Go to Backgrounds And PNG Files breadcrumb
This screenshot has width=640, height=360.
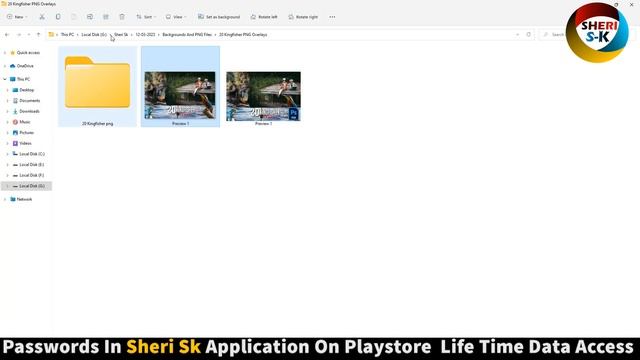pos(187,35)
